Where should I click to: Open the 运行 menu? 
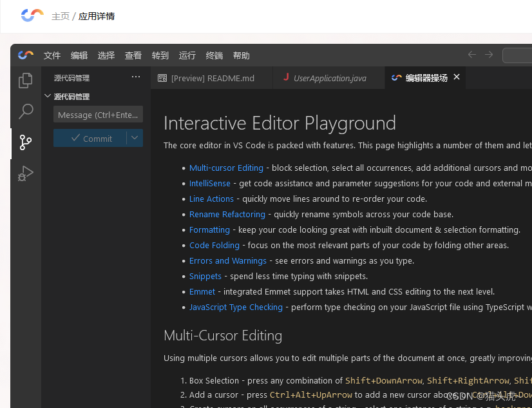pos(187,55)
